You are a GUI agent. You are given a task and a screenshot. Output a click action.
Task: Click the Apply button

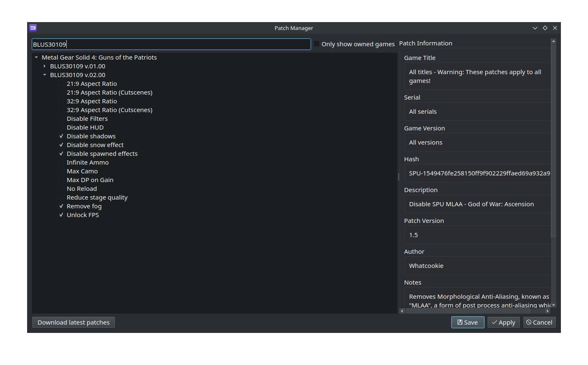click(x=503, y=322)
